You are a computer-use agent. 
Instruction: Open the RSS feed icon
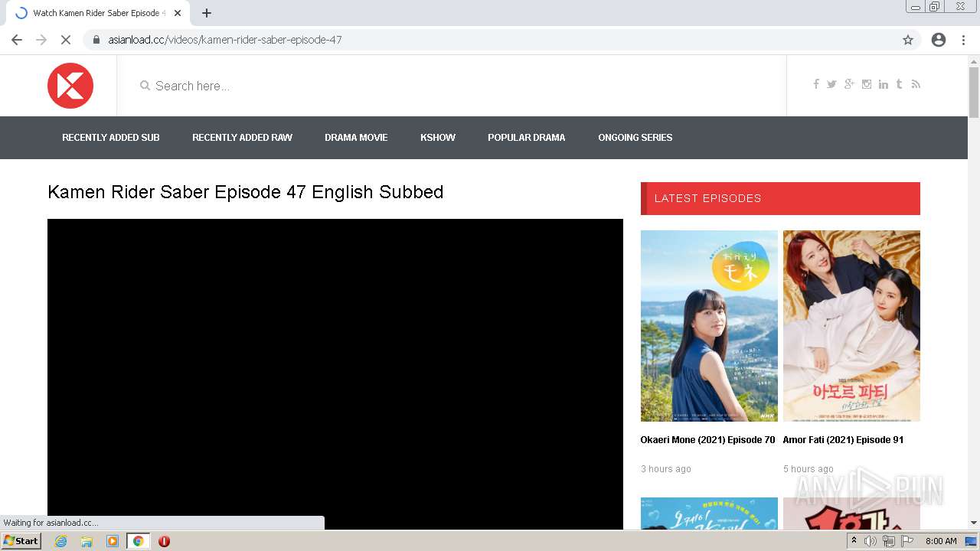pos(916,84)
